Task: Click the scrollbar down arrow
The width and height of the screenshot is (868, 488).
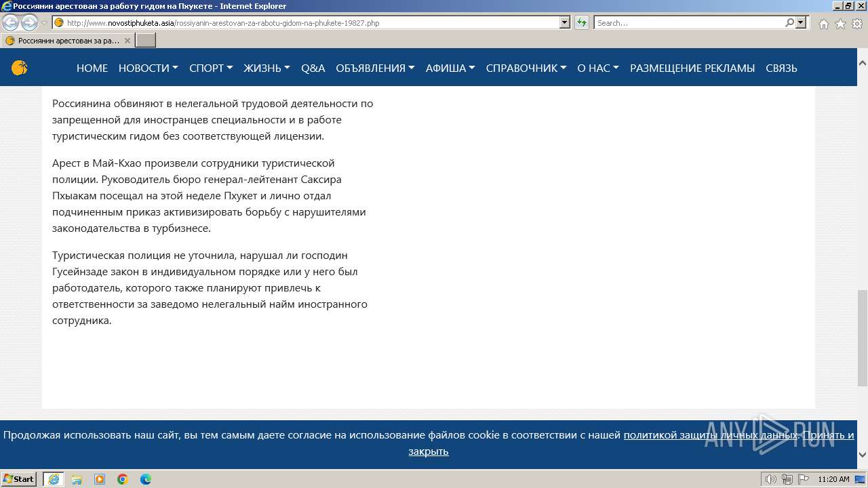Action: pyautogui.click(x=863, y=455)
